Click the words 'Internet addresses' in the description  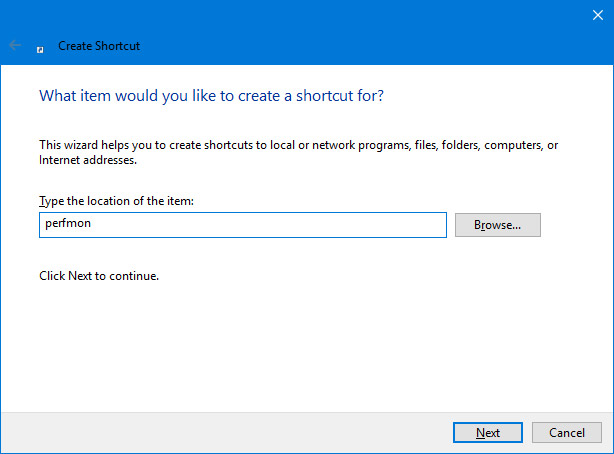(x=88, y=160)
